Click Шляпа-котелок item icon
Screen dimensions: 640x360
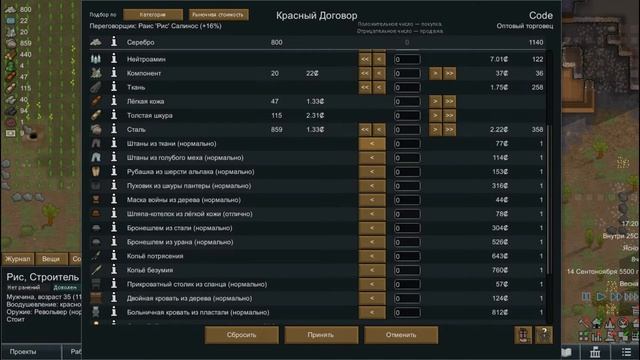pos(96,214)
